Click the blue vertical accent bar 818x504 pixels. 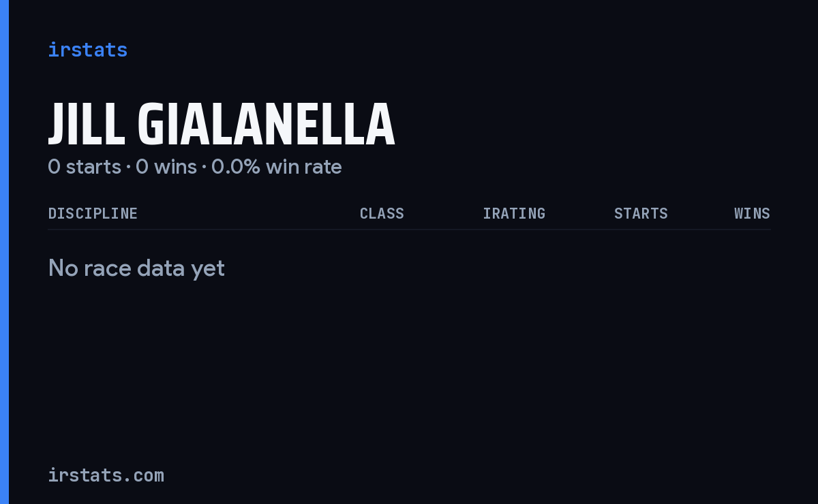(x=4, y=252)
